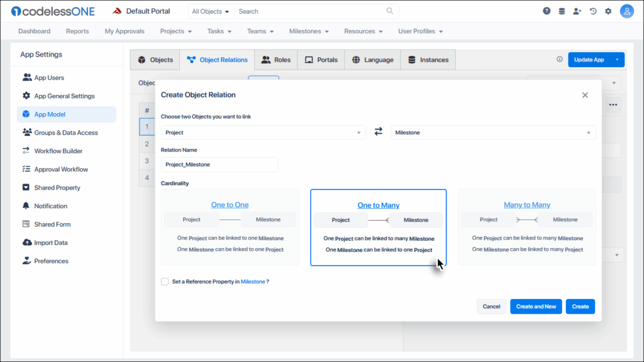Screen dimensions: 644x362
Task: Click the Relation Name input field
Action: pyautogui.click(x=219, y=165)
